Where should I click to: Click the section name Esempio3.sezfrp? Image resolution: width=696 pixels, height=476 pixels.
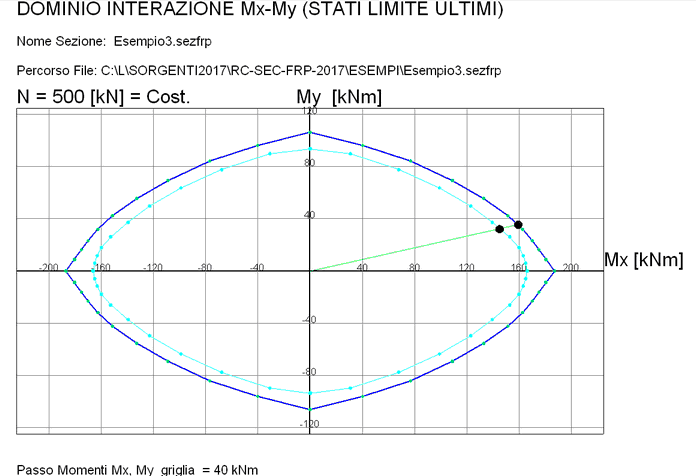(x=162, y=41)
